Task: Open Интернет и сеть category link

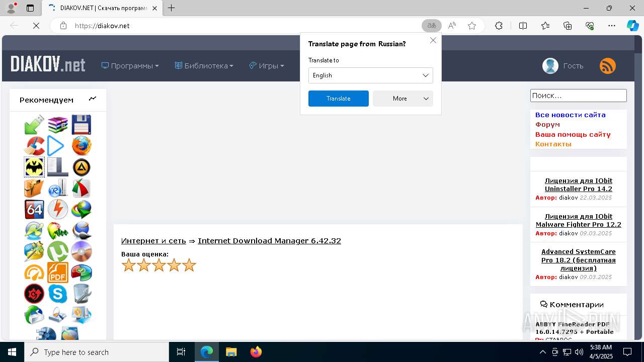Action: click(153, 241)
